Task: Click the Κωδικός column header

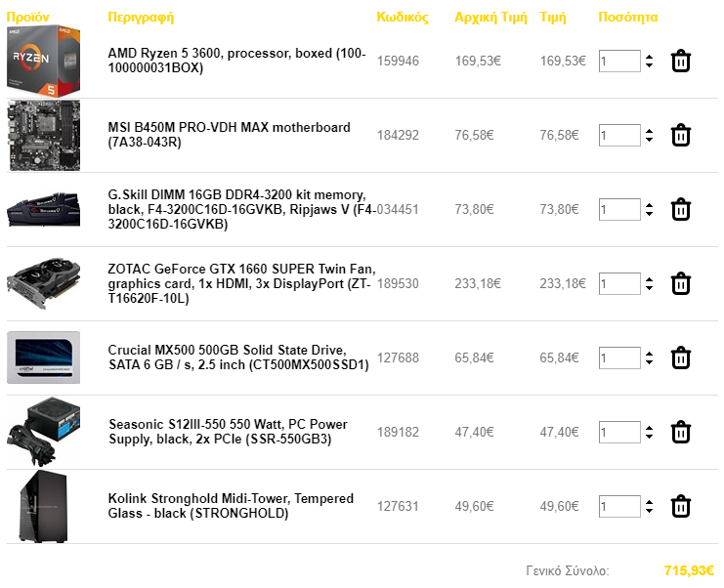Action: [403, 18]
